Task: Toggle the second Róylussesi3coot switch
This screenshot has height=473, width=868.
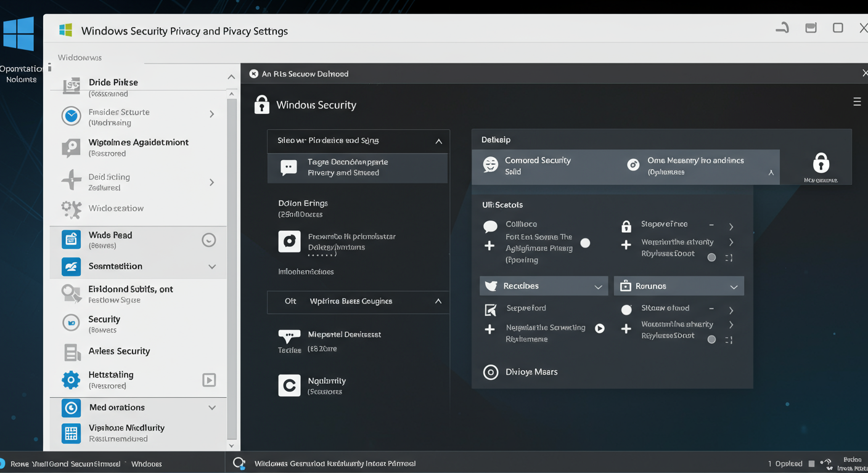Action: 712,339
